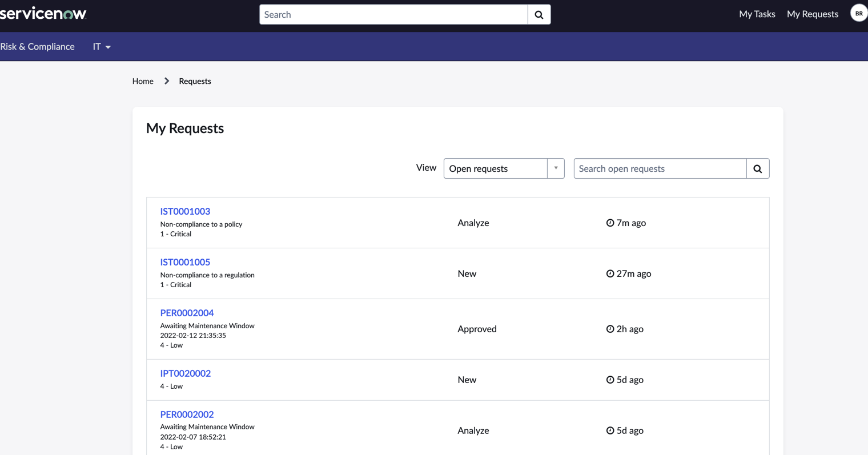Viewport: 868px width, 455px height.
Task: Focus the global Search field
Action: (393, 15)
